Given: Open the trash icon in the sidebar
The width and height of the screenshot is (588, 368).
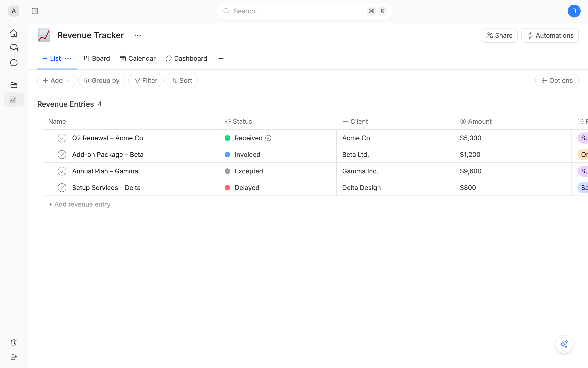Looking at the screenshot, I should [x=14, y=342].
